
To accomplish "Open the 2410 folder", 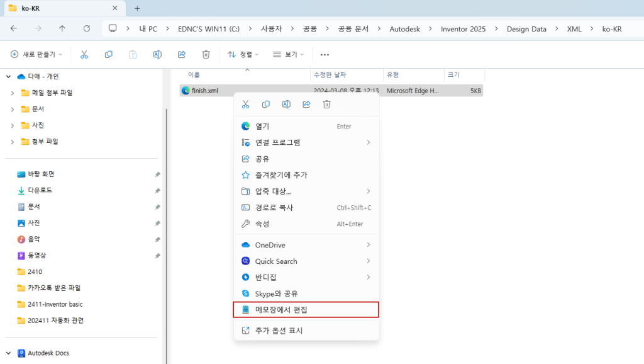I will click(x=30, y=271).
